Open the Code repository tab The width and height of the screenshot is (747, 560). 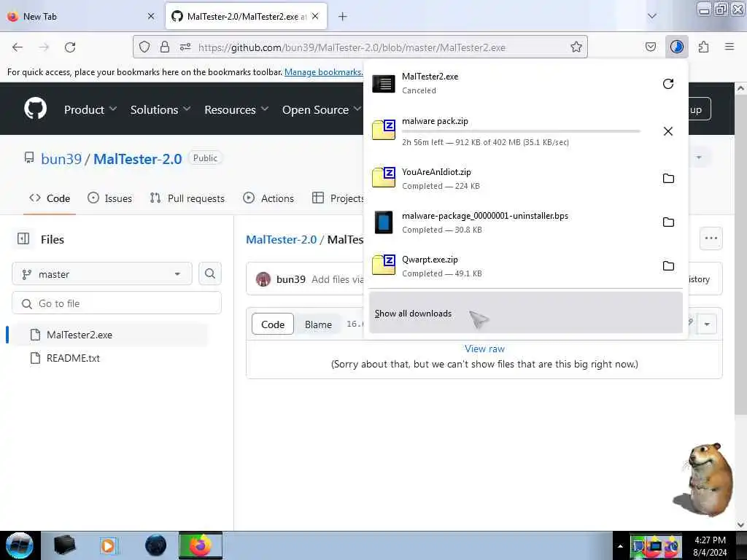50,198
